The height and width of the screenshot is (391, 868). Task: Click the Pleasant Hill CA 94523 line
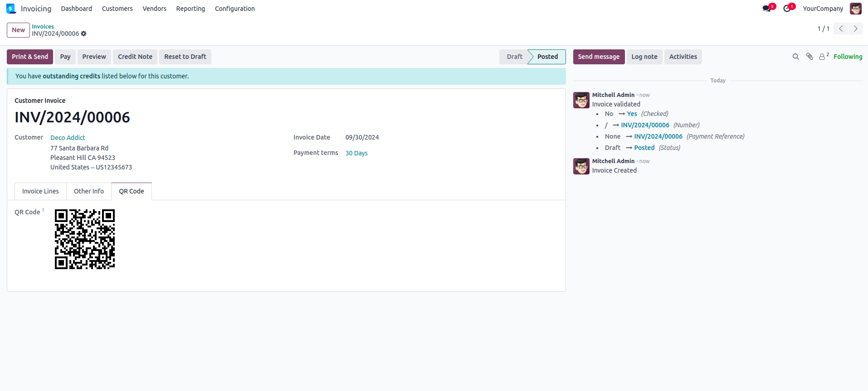tap(83, 158)
